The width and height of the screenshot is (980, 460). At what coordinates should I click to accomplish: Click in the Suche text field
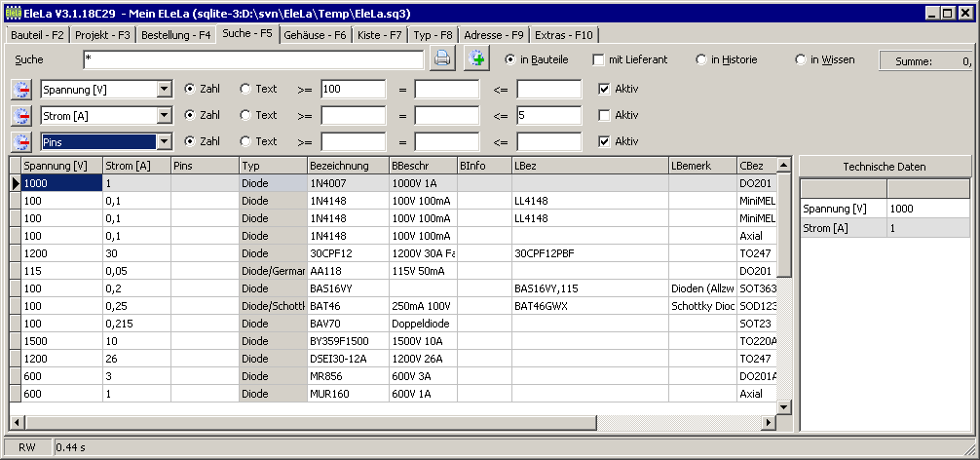[x=253, y=60]
